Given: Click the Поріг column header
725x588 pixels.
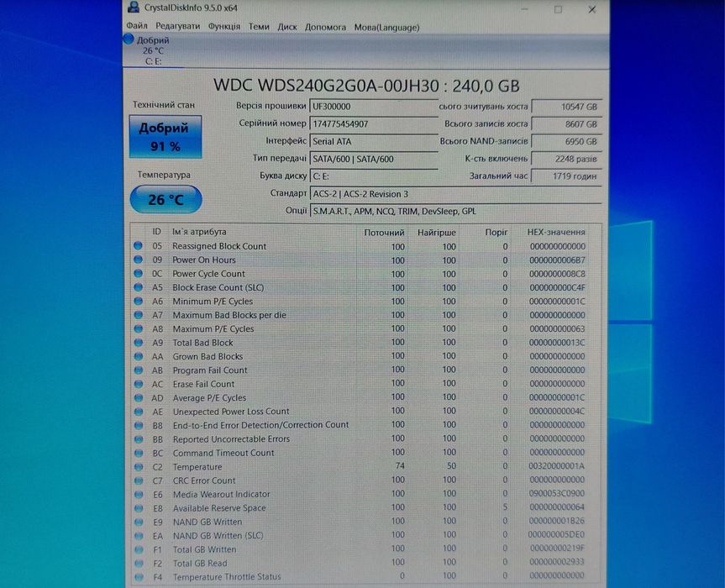Looking at the screenshot, I should (496, 232).
